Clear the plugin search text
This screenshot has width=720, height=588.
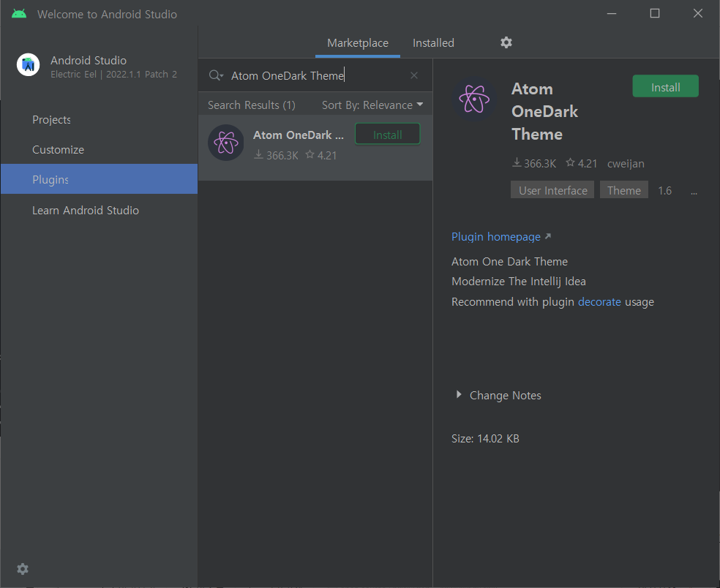(x=413, y=75)
